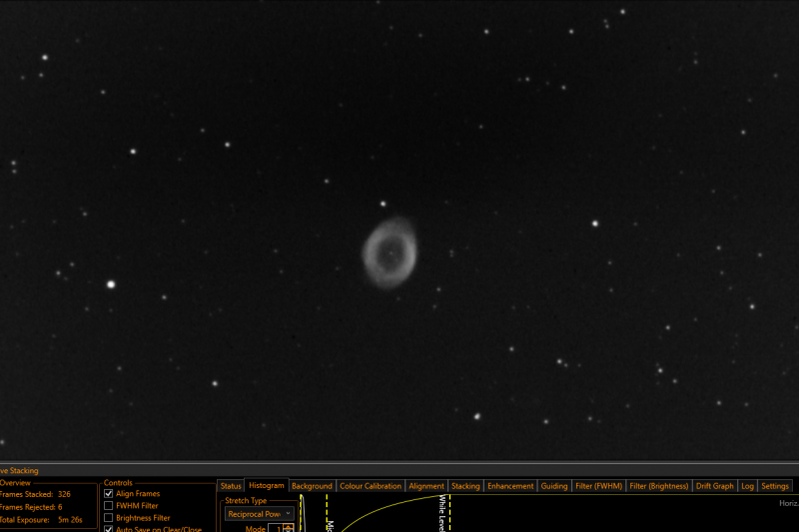Open the Guiding tab
Viewport: 799px width, 532px height.
pyautogui.click(x=554, y=486)
